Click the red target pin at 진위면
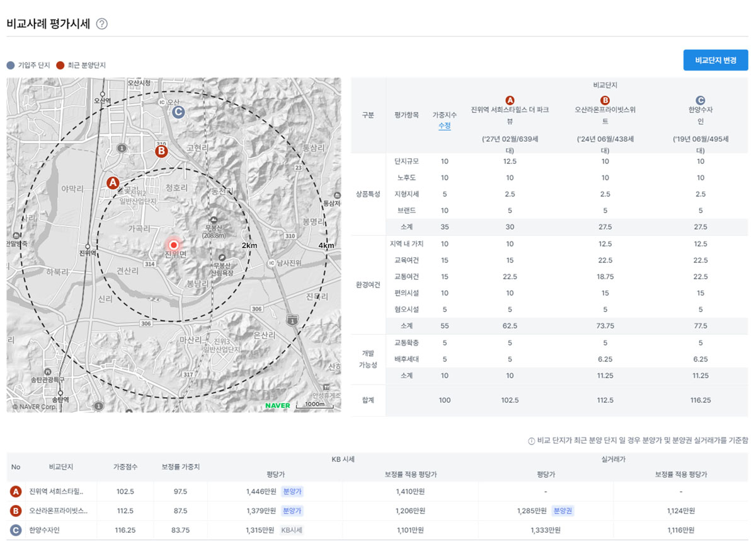 (x=175, y=245)
